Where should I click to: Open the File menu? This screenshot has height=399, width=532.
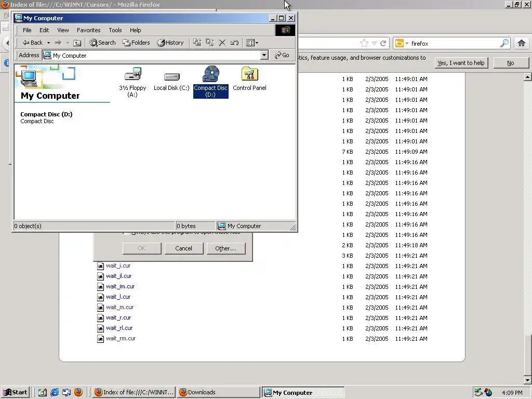[27, 30]
